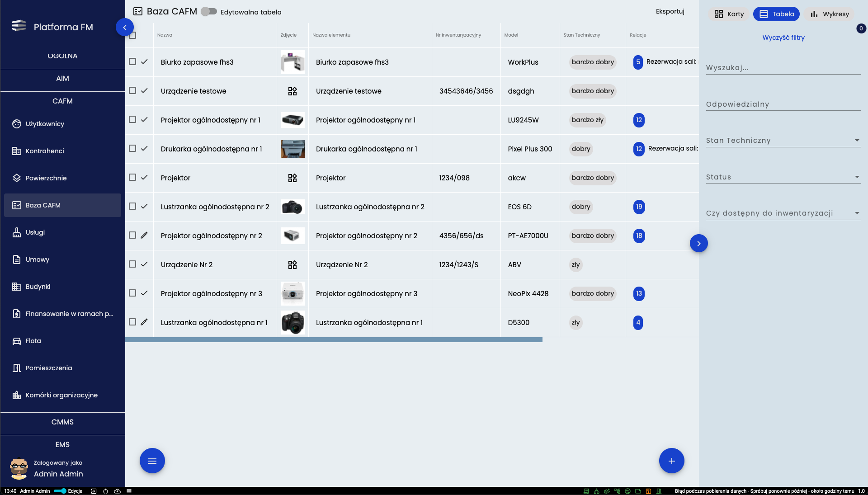This screenshot has height=495, width=868.
Task: Click Eksportuj button
Action: click(670, 11)
